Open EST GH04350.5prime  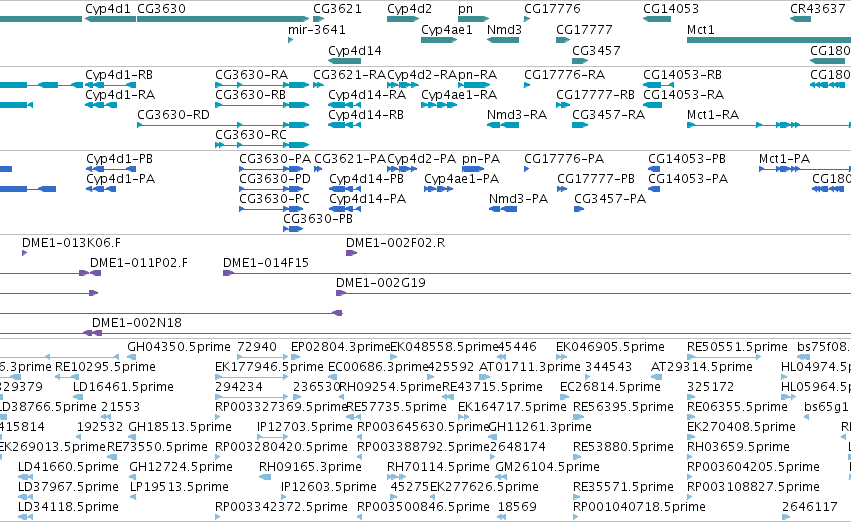click(179, 347)
